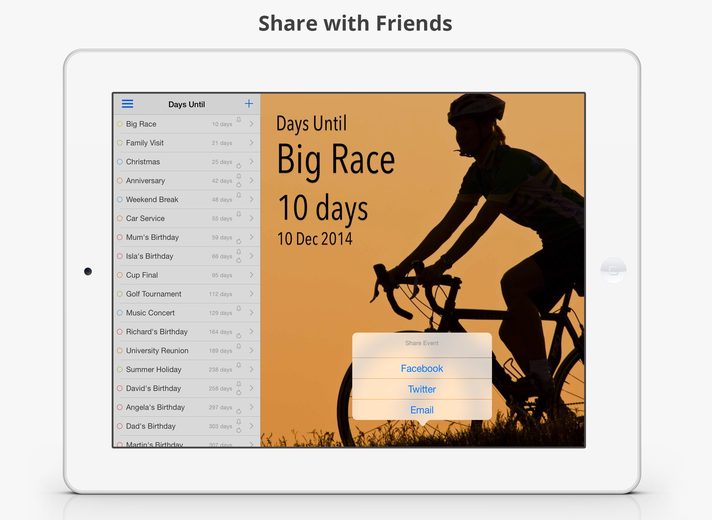Click the bell icon on David's Birthday row
Image resolution: width=712 pixels, height=520 pixels.
239,384
